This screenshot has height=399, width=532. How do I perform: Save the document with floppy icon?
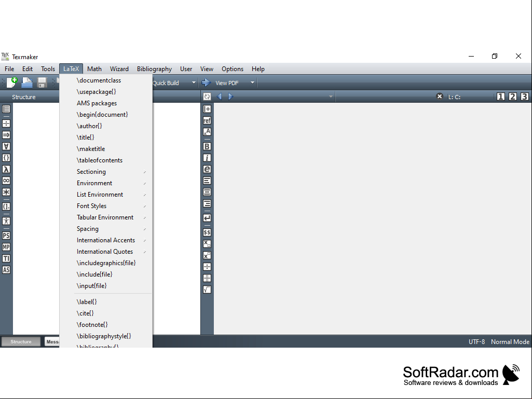pos(42,82)
